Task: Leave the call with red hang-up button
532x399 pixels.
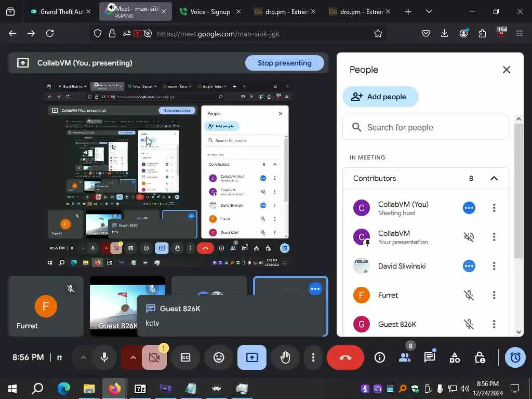Action: click(x=345, y=357)
